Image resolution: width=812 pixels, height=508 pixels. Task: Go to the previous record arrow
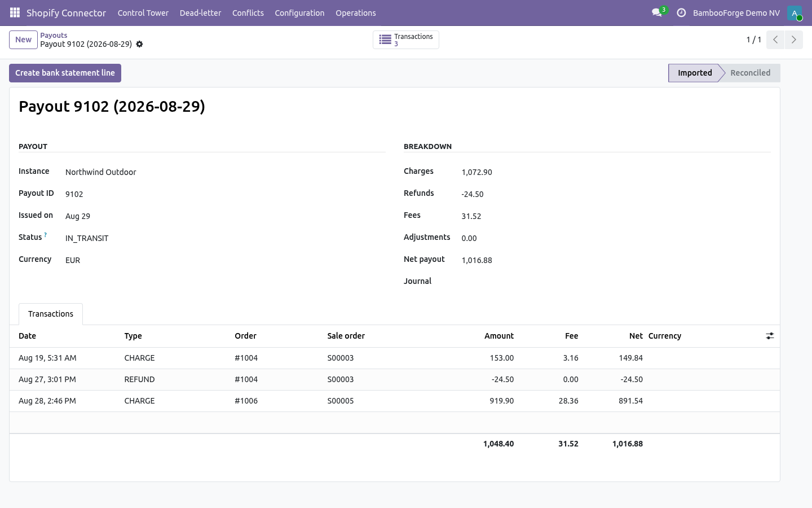click(775, 40)
